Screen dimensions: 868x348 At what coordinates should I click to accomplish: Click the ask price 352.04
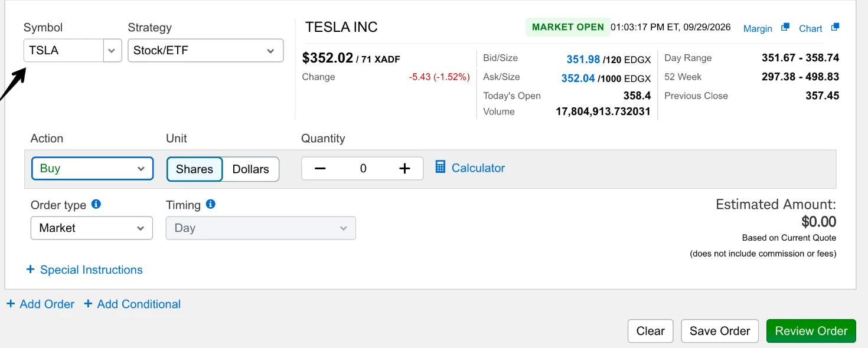point(578,78)
